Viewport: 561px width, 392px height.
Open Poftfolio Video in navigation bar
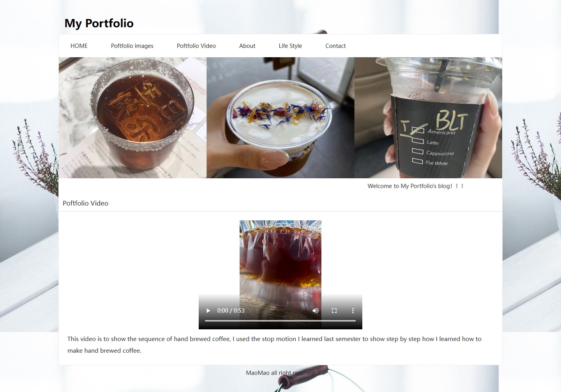pos(196,46)
